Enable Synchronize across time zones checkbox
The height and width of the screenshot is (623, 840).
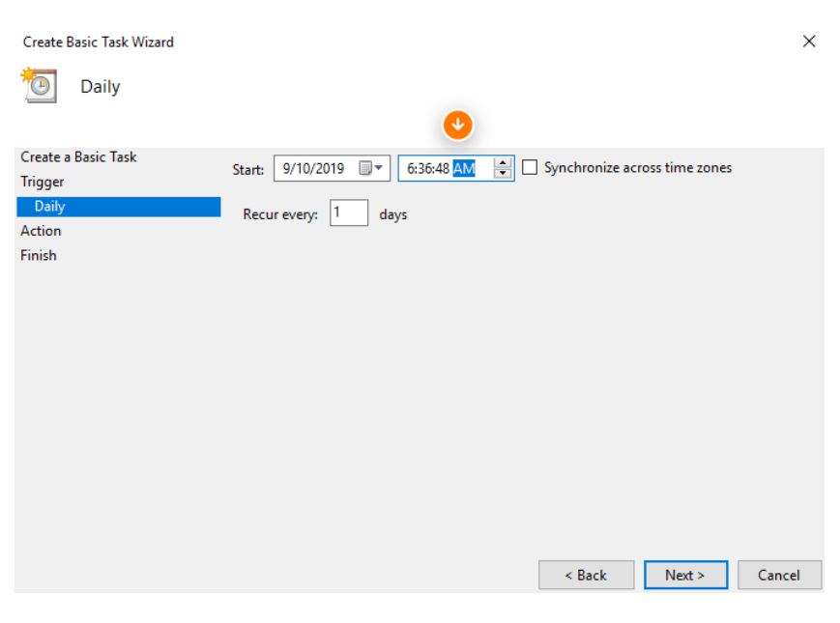[530, 168]
